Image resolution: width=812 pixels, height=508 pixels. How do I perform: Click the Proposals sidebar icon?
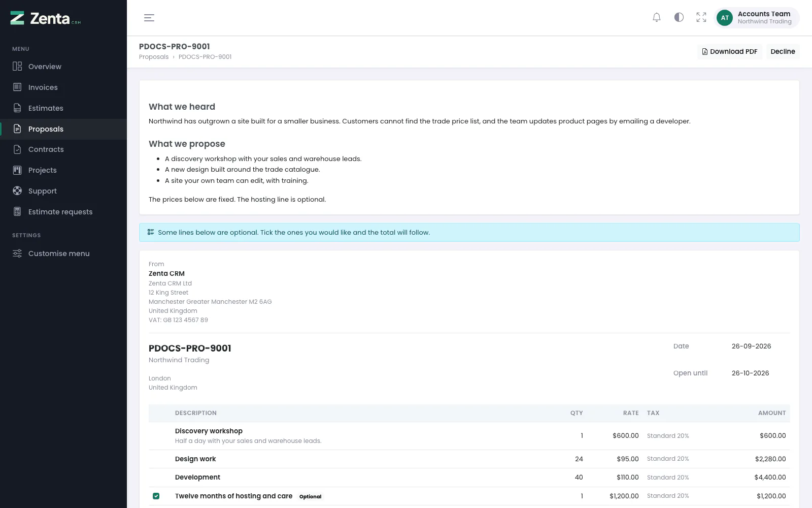17,129
